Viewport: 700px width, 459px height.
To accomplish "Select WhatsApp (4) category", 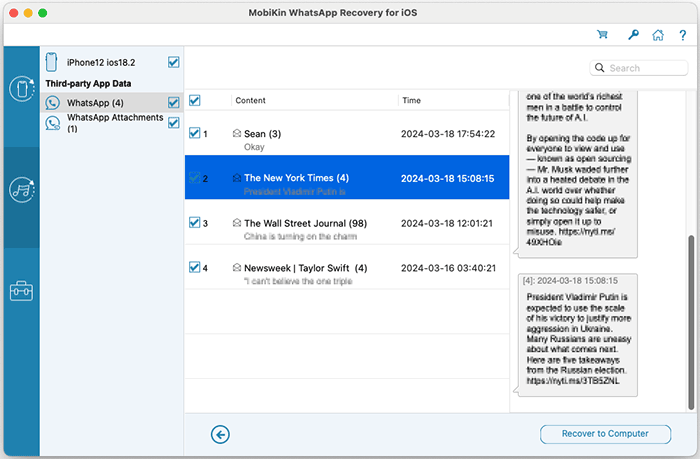I will [112, 103].
